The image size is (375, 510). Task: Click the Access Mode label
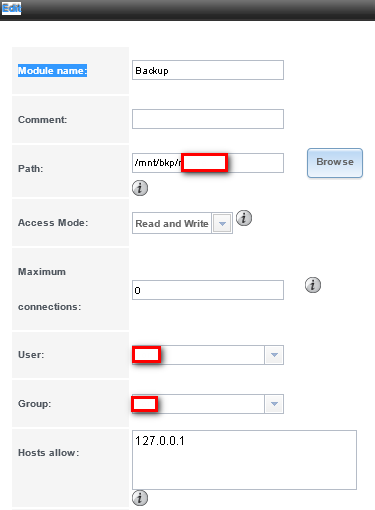53,223
